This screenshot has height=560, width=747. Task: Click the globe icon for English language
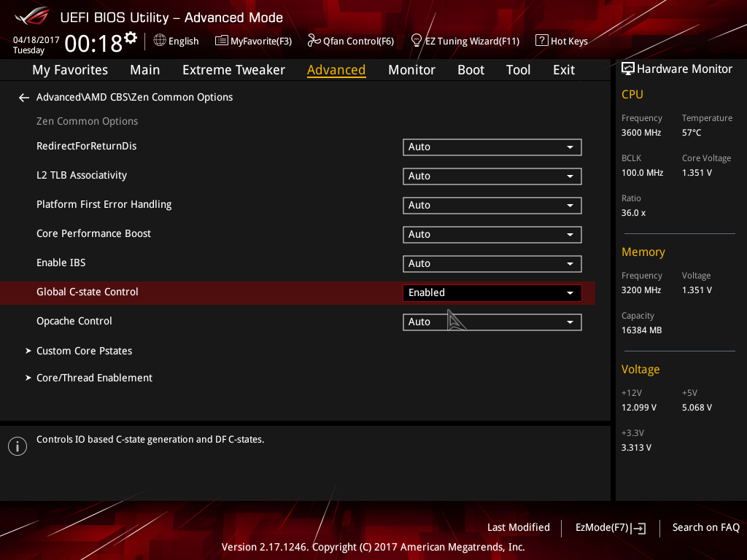pyautogui.click(x=160, y=41)
